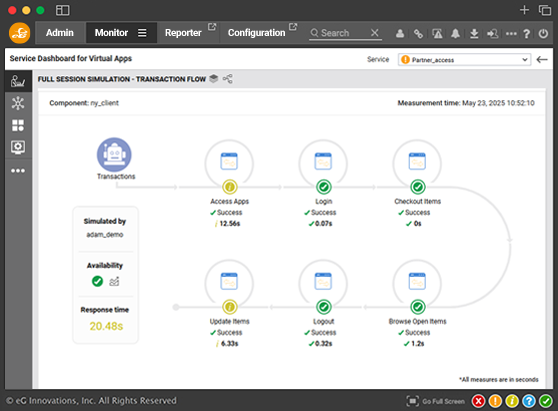The image size is (558, 411).
Task: Filter by blue unknown status icon
Action: 529,401
